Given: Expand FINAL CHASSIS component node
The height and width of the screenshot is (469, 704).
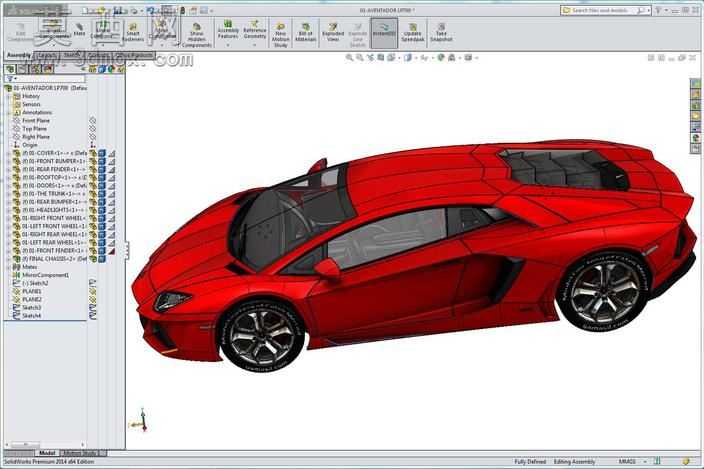Looking at the screenshot, I should click(8, 259).
